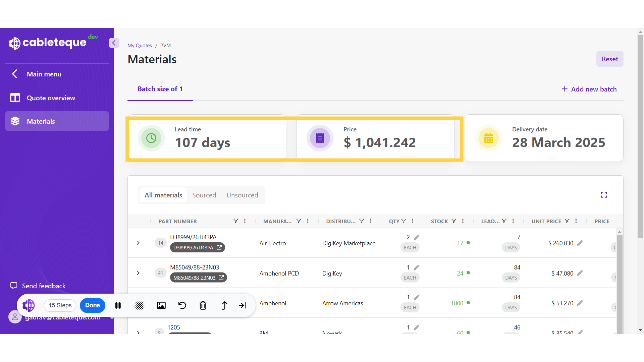Image resolution: width=644 pixels, height=362 pixels.
Task: Delete recording via the trash icon
Action: coord(203,305)
